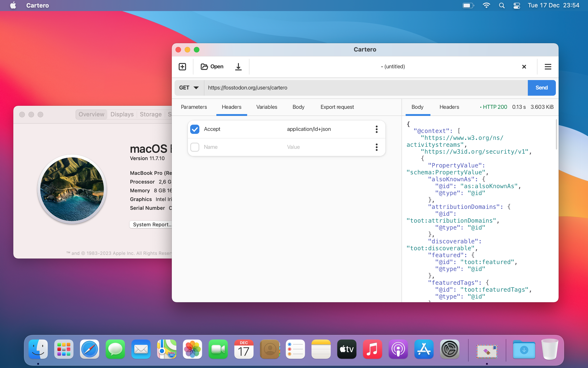Screen dimensions: 588x368
Task: Select the request Headers tab
Action: tap(232, 107)
